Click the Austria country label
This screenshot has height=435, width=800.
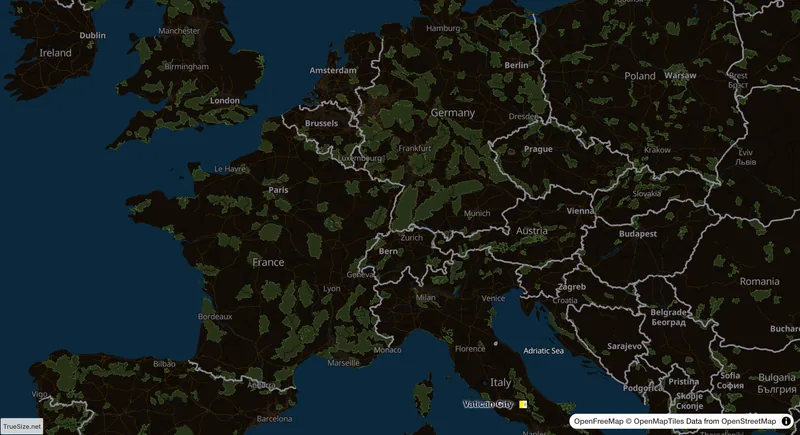pos(532,231)
